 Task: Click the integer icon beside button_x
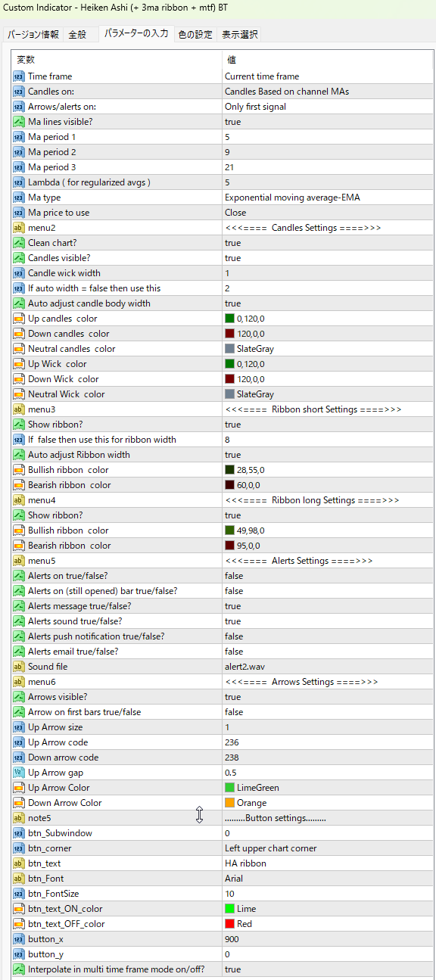pos(19,939)
